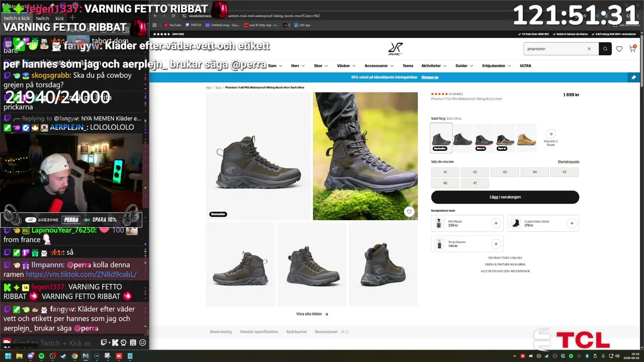Click the arrow to show more colors
The height and width of the screenshot is (362, 644).
click(551, 134)
